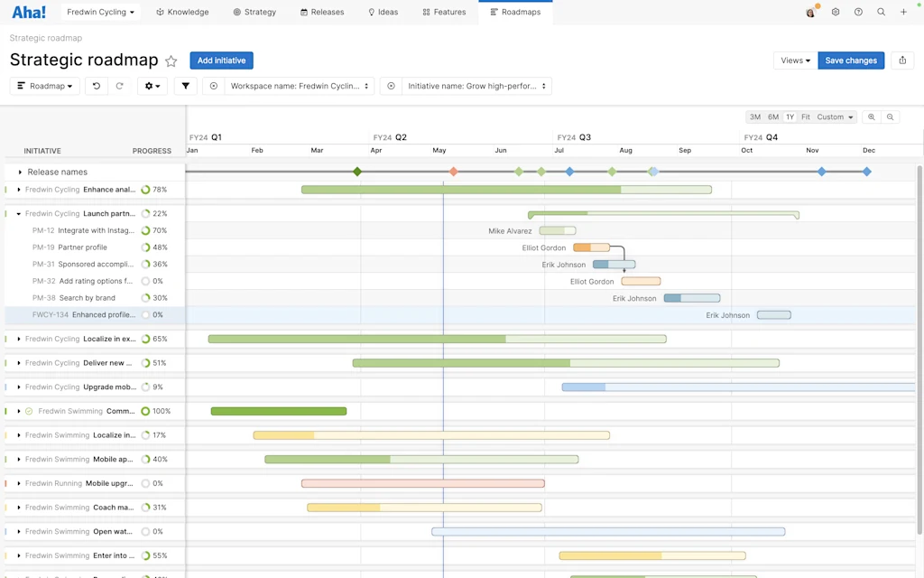Go to the Knowledge tab

pyautogui.click(x=182, y=12)
